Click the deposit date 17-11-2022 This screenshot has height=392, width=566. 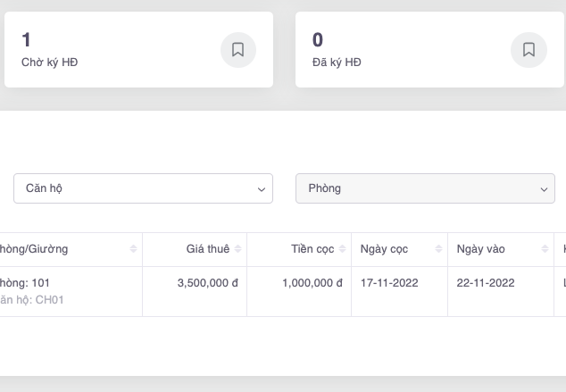pos(389,283)
